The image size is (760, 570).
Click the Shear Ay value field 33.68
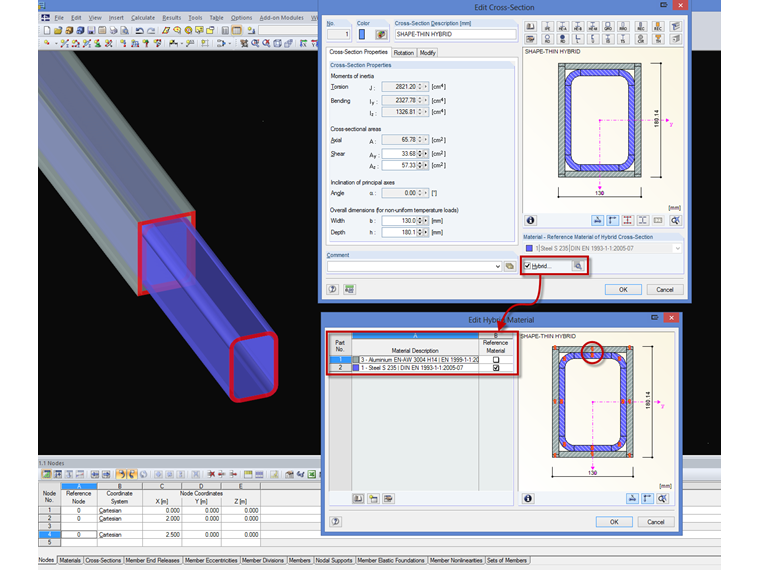point(399,154)
